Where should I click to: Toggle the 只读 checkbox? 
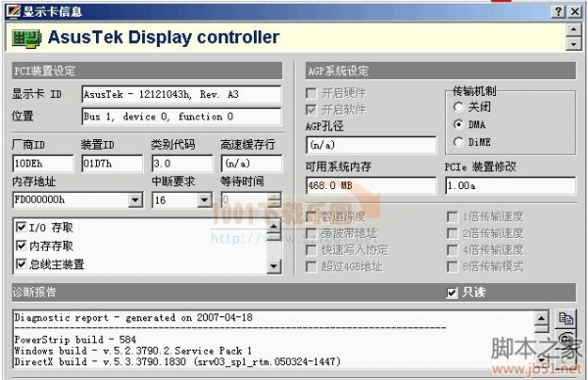click(452, 293)
